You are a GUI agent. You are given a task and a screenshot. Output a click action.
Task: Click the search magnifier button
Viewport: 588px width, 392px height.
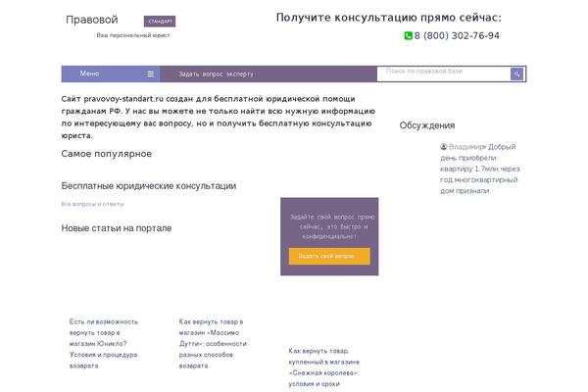point(516,73)
